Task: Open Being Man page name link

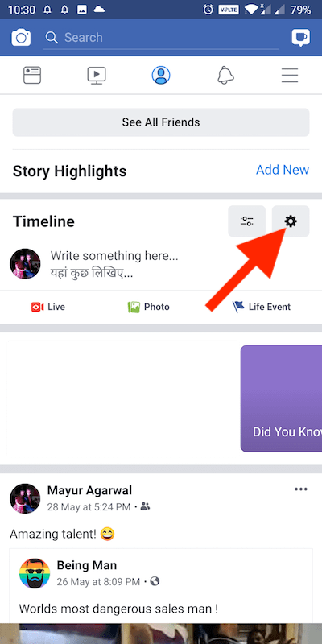Action: (87, 565)
